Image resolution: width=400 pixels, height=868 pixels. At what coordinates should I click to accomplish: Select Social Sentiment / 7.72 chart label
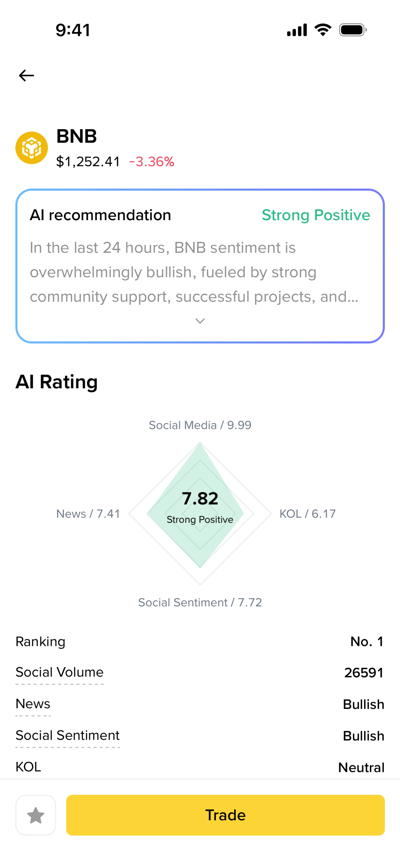(200, 603)
